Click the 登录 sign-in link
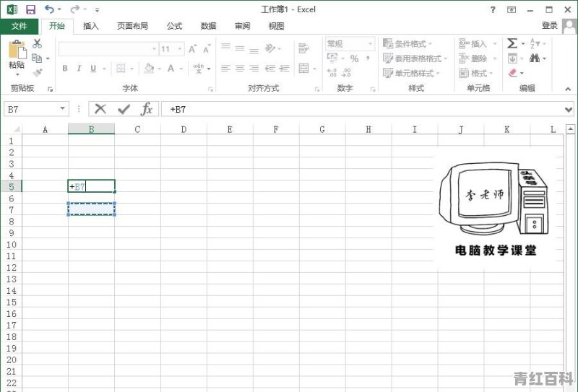Viewport: 578px width, 392px height. 549,25
